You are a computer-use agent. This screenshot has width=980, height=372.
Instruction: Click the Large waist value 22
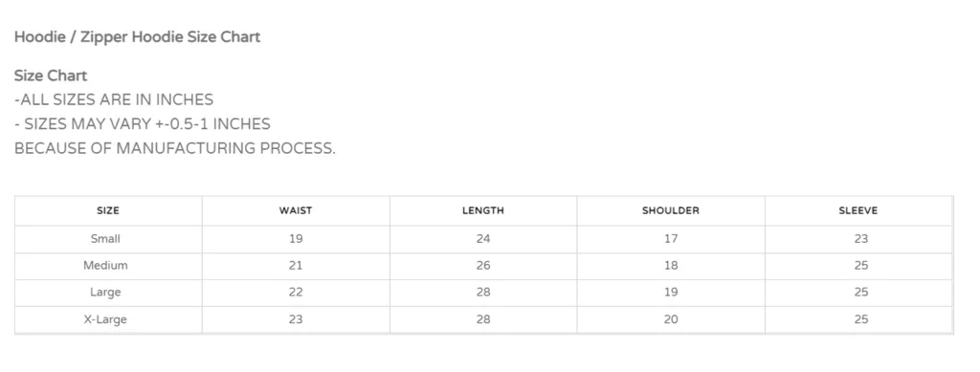pyautogui.click(x=296, y=292)
